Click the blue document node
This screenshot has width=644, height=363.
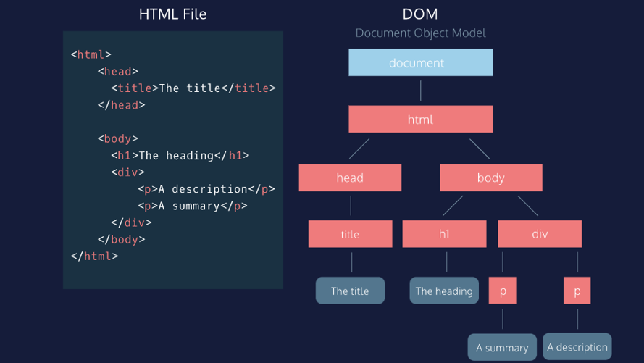[x=420, y=62]
